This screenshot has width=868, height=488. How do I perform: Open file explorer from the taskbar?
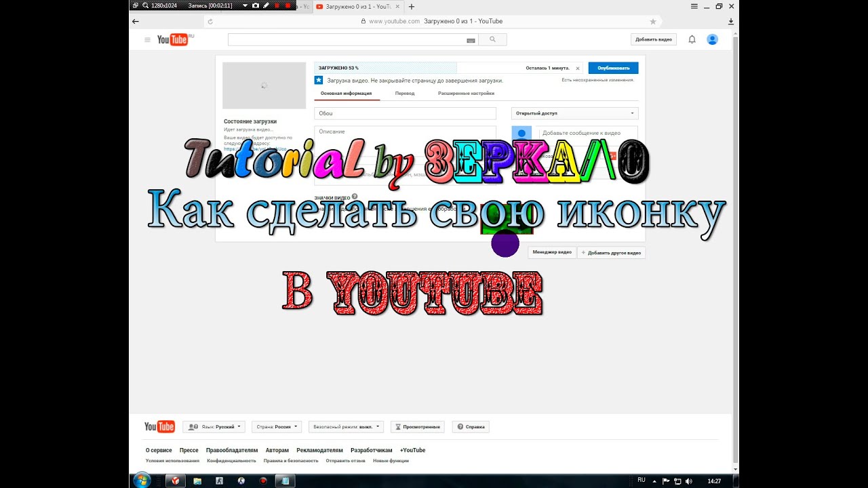(x=197, y=481)
